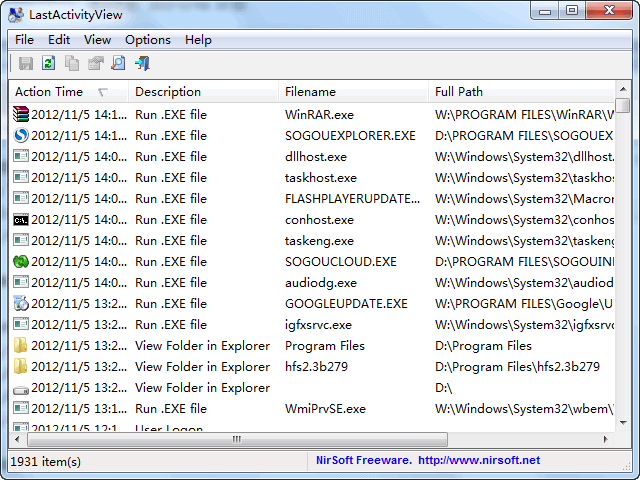Click the LastActivityView title bar app icon
Viewport: 640px width, 480px height.
pyautogui.click(x=16, y=15)
